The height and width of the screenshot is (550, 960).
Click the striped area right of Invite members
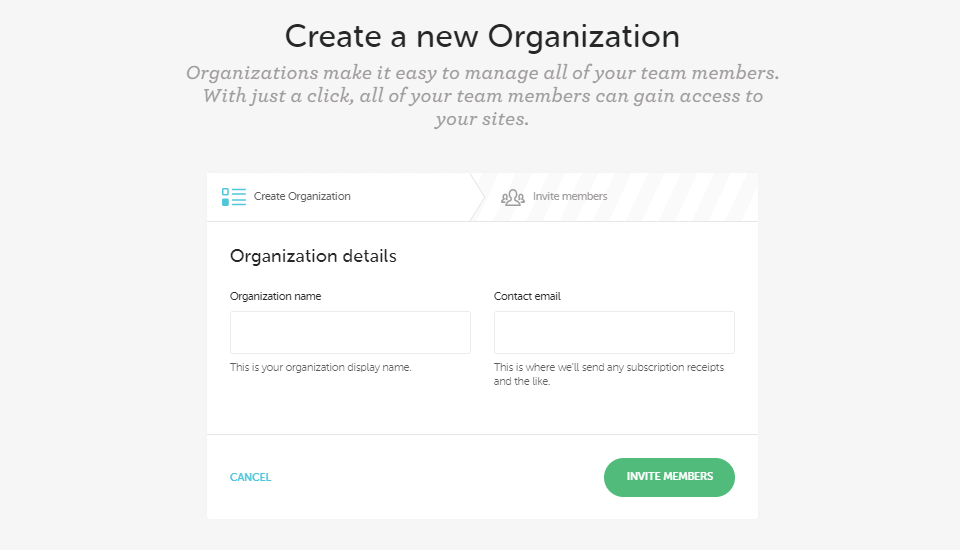coord(690,197)
